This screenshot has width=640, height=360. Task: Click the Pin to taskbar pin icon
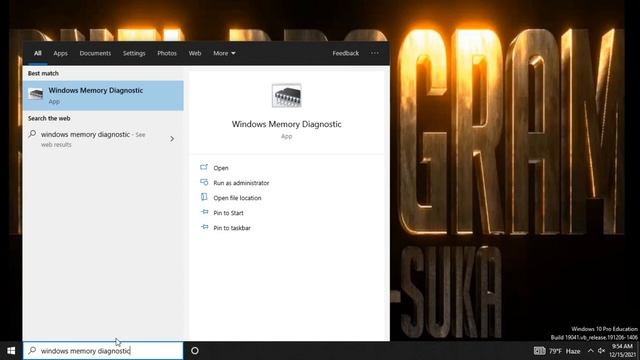tap(204, 227)
